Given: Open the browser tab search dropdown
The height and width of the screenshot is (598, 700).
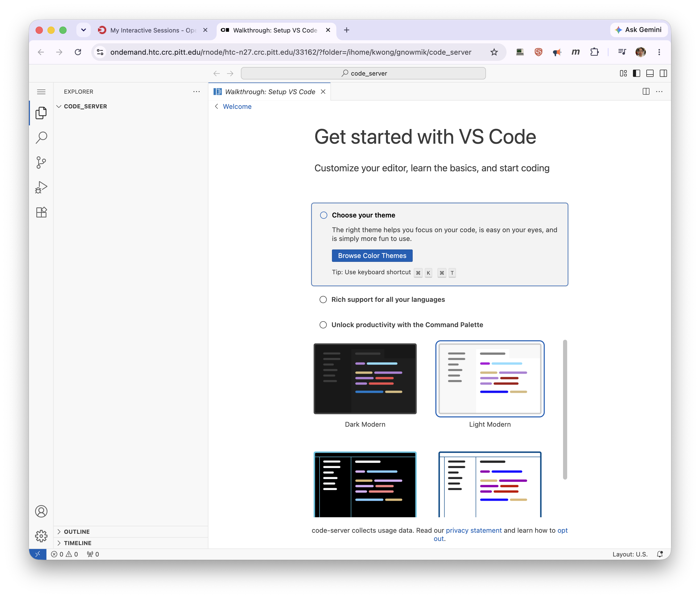Looking at the screenshot, I should click(84, 30).
